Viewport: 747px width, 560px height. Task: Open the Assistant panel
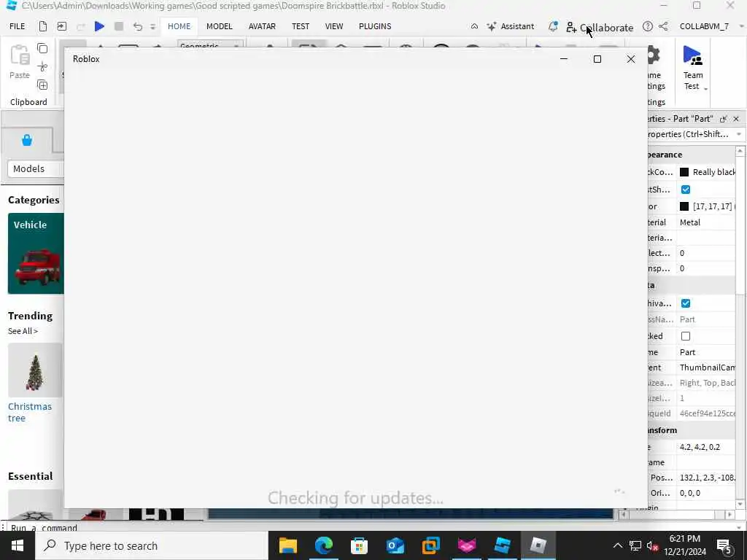(510, 27)
